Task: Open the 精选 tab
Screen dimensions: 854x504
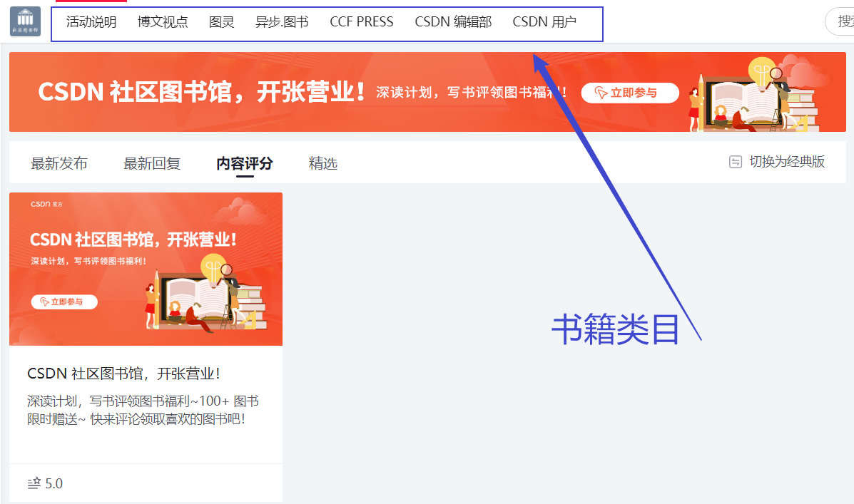Action: 323,163
